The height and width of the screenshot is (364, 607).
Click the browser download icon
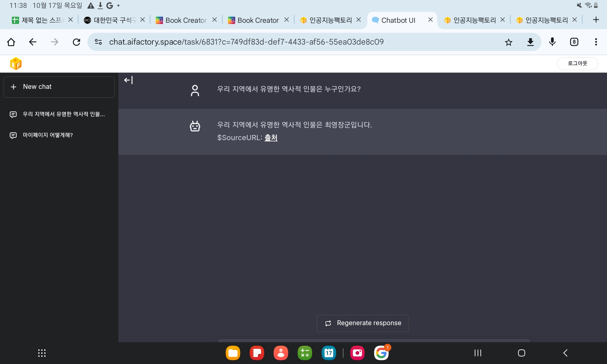[530, 42]
